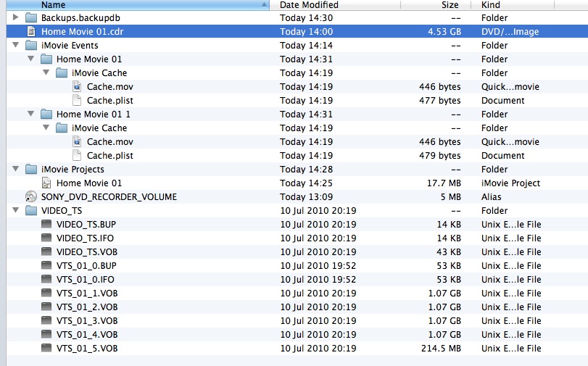Click the Backups.backupdb folder icon
This screenshot has height=366, width=588.
point(30,18)
